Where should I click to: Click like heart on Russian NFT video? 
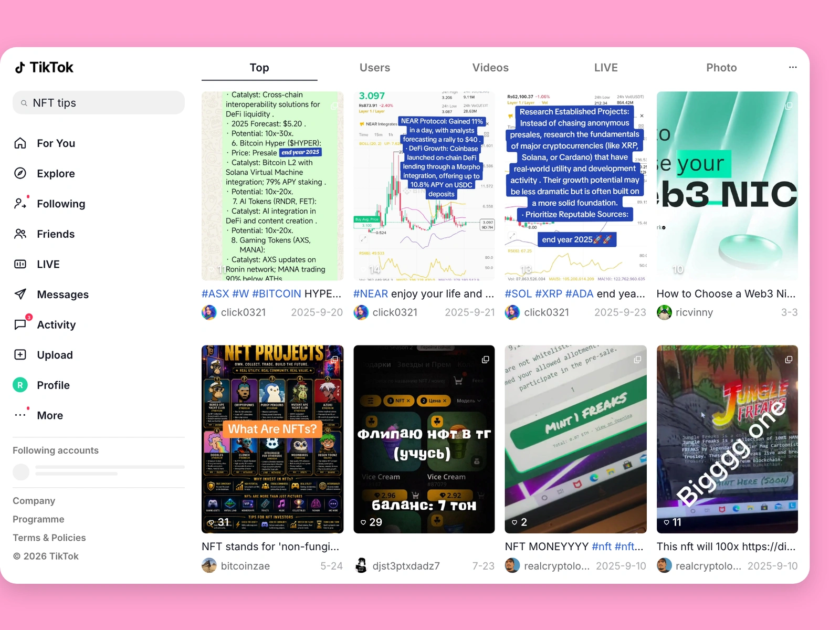point(363,522)
